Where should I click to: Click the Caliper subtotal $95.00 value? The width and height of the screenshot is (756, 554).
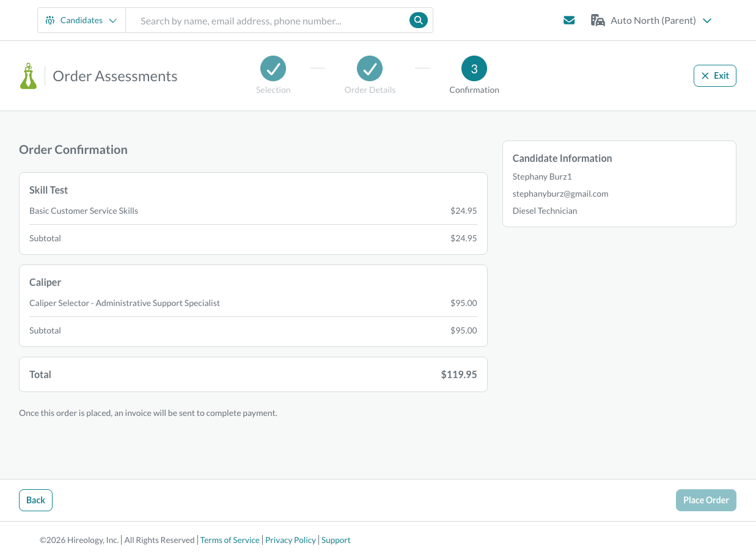tap(464, 330)
